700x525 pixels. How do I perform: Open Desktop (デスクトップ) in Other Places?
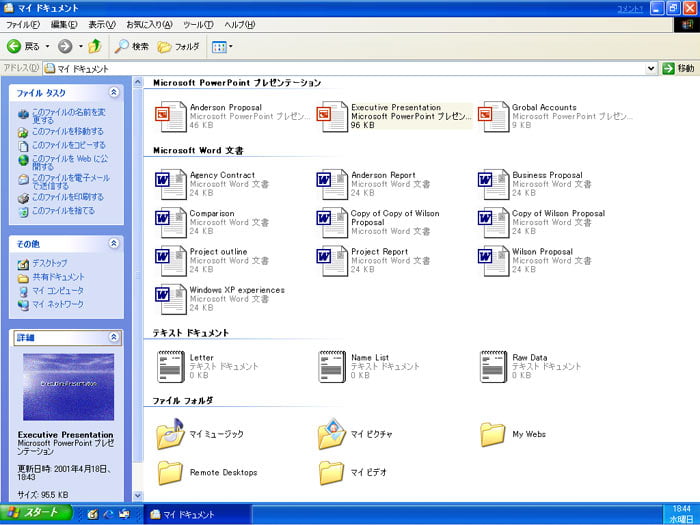tap(49, 263)
